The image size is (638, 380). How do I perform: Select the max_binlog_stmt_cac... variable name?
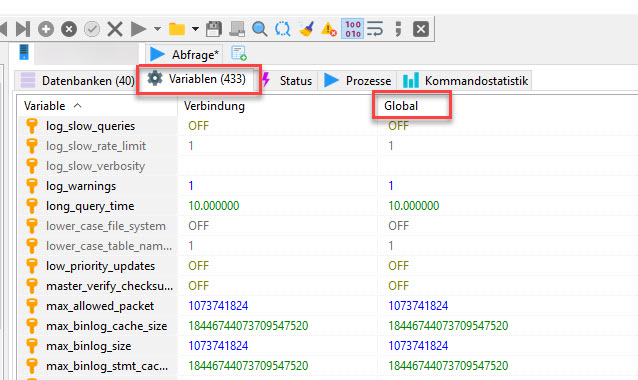coord(107,366)
